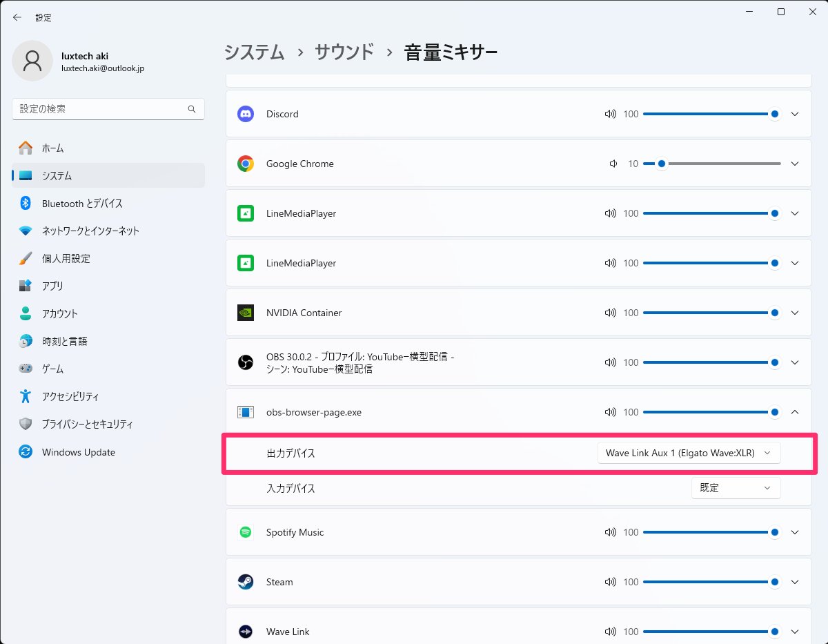Expand the Google Chrome volume row

point(795,164)
